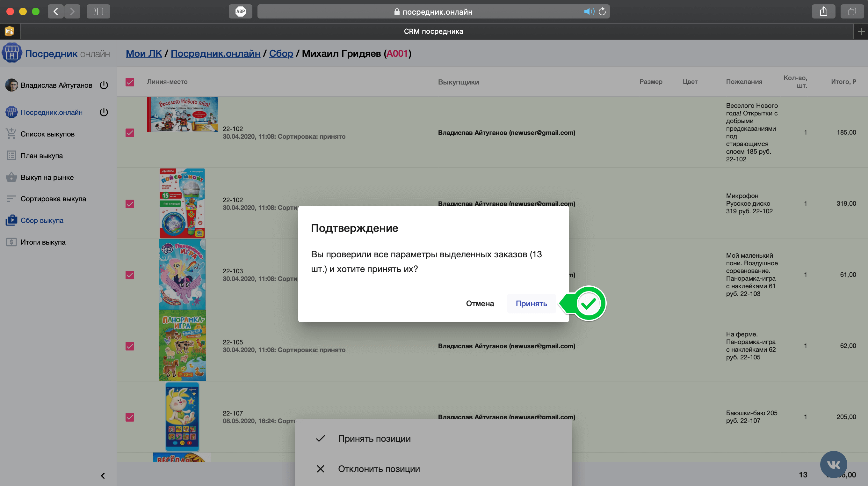Viewport: 868px width, 486px height.
Task: Mute tab audio speaker icon
Action: 588,11
